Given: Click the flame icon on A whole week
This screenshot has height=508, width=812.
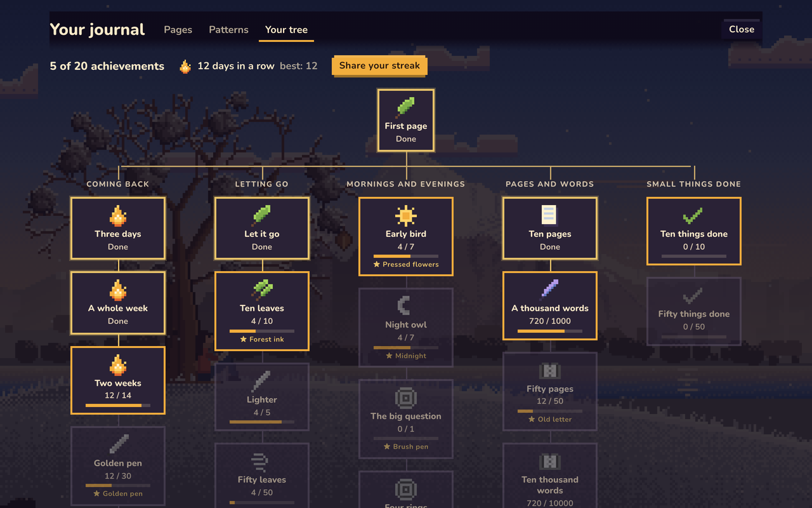Looking at the screenshot, I should 118,290.
